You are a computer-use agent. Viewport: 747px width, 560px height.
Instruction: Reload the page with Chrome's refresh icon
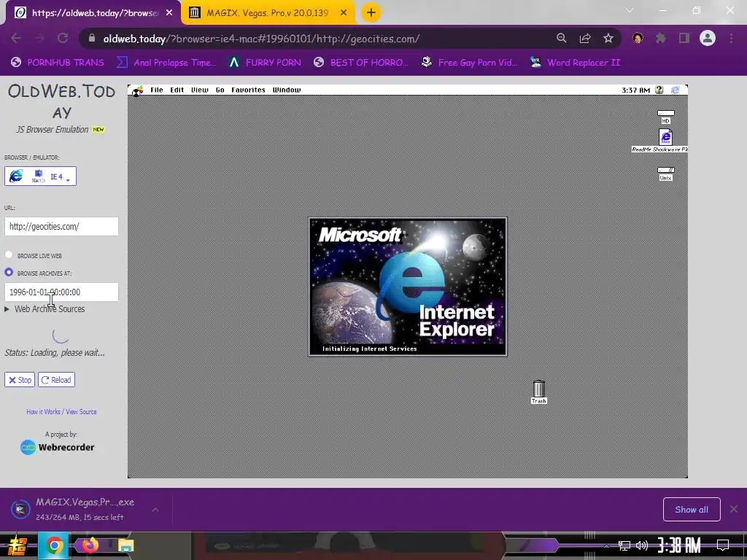click(x=63, y=38)
